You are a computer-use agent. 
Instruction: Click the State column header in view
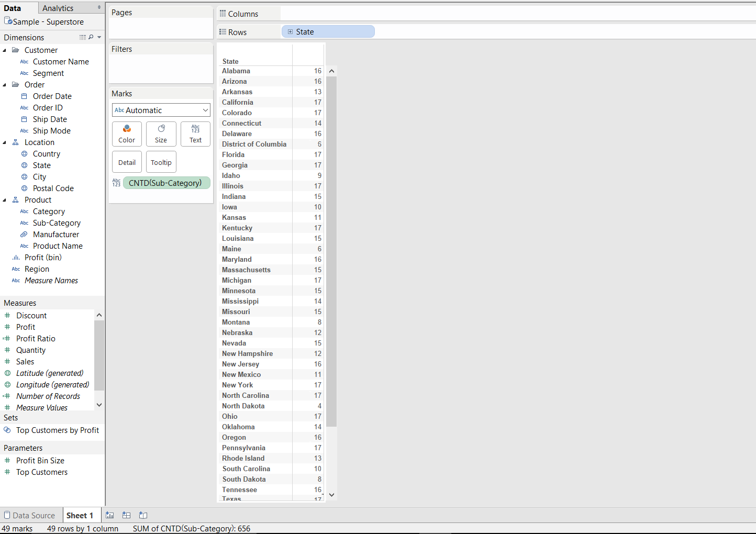(230, 61)
